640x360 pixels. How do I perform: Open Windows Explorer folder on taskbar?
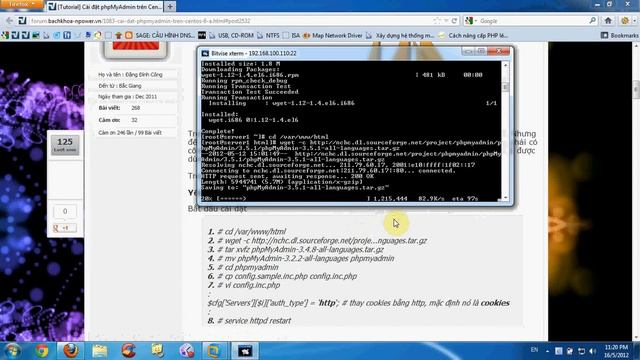coord(100,351)
